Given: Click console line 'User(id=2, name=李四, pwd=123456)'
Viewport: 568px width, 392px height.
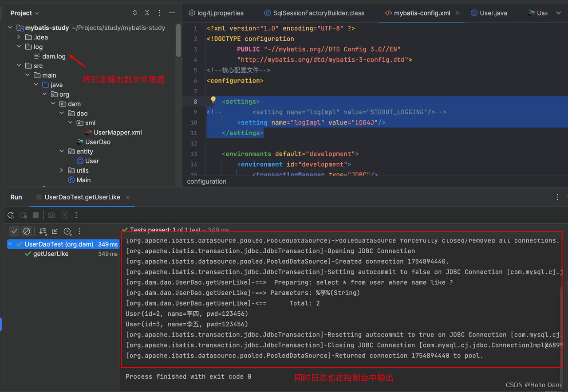Looking at the screenshot, I should (x=187, y=314).
